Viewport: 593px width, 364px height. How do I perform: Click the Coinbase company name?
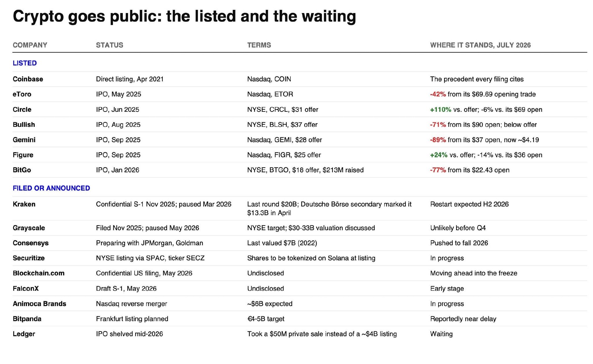(x=28, y=79)
